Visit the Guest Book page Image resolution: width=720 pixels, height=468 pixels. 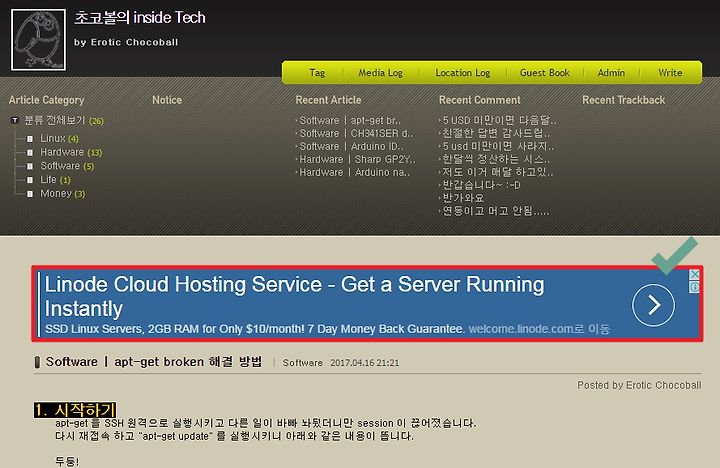(x=544, y=73)
